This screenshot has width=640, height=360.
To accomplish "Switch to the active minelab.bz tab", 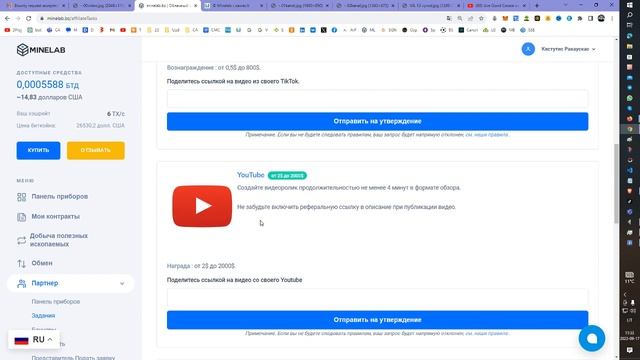I will pos(167,6).
